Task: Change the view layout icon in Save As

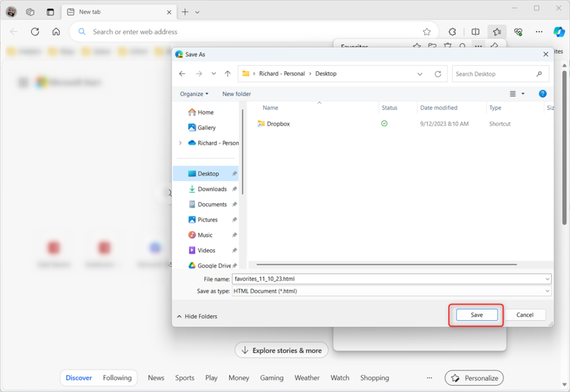Action: point(513,94)
